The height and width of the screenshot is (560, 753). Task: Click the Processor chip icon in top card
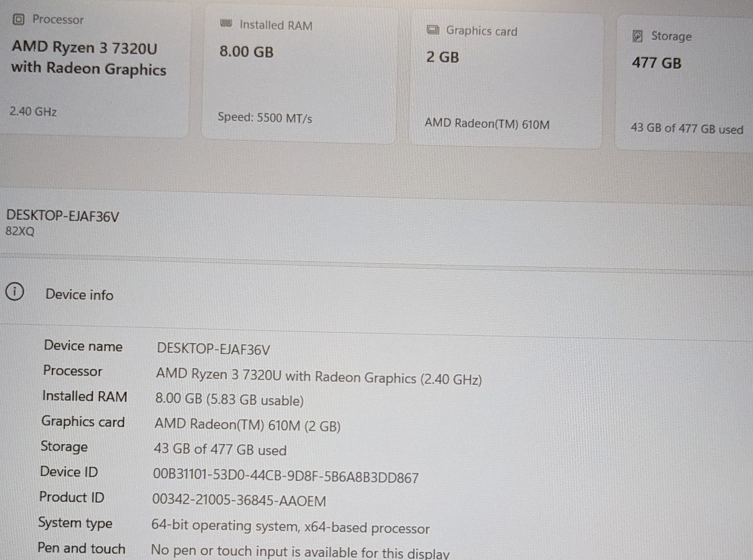click(18, 19)
